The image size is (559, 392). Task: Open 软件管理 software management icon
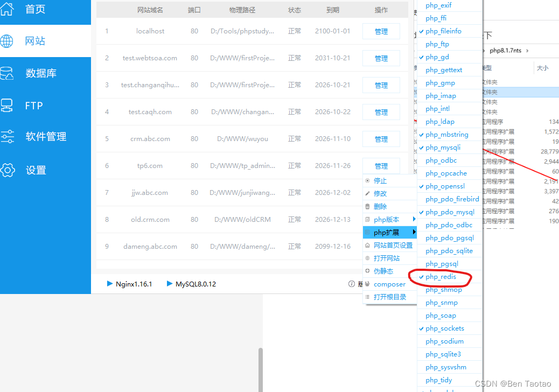(x=8, y=137)
